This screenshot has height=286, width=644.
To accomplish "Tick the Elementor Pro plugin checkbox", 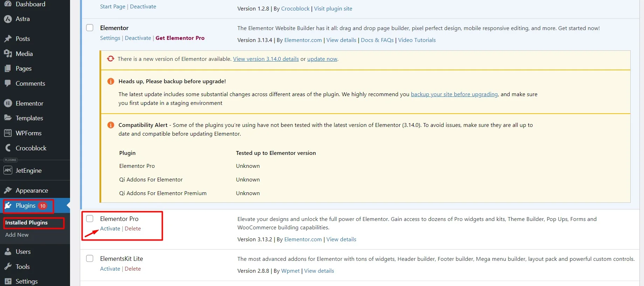I will tap(90, 219).
